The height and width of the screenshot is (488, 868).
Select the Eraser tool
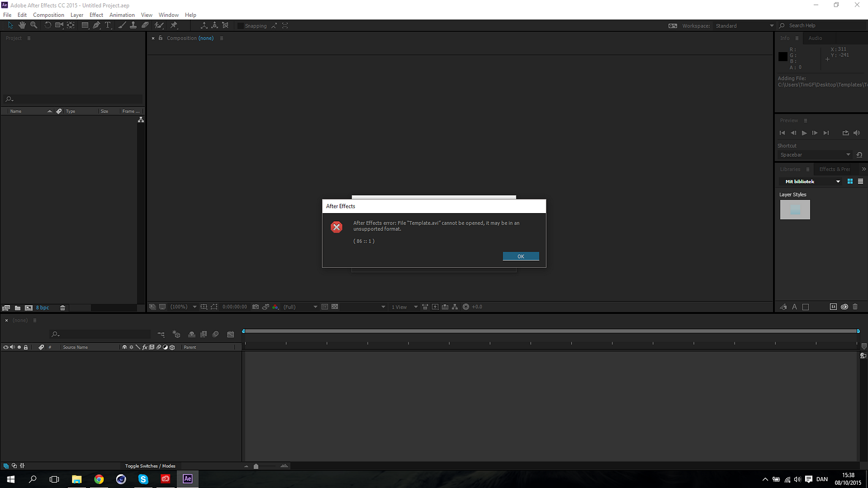pos(145,25)
